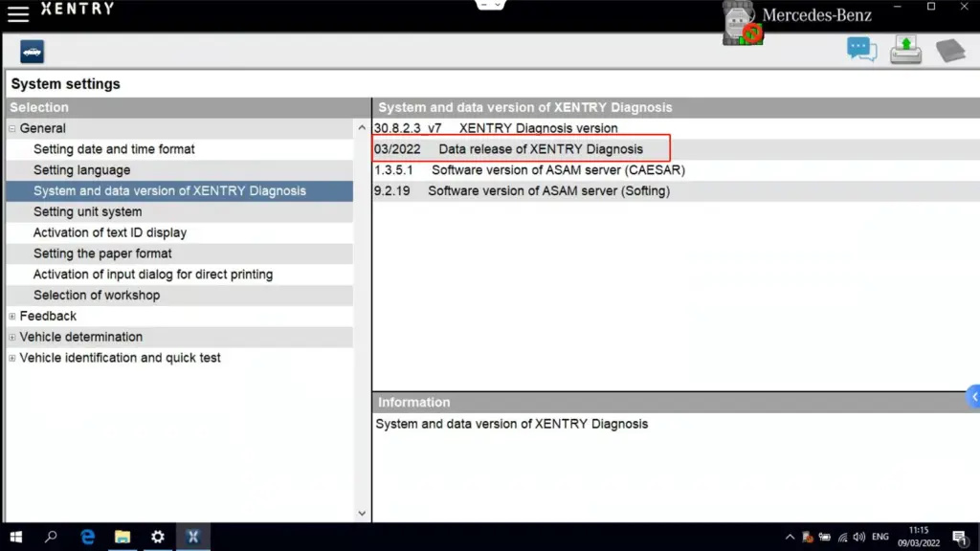This screenshot has height=551, width=980.
Task: Open the taskbar clock and date
Action: tap(919, 537)
